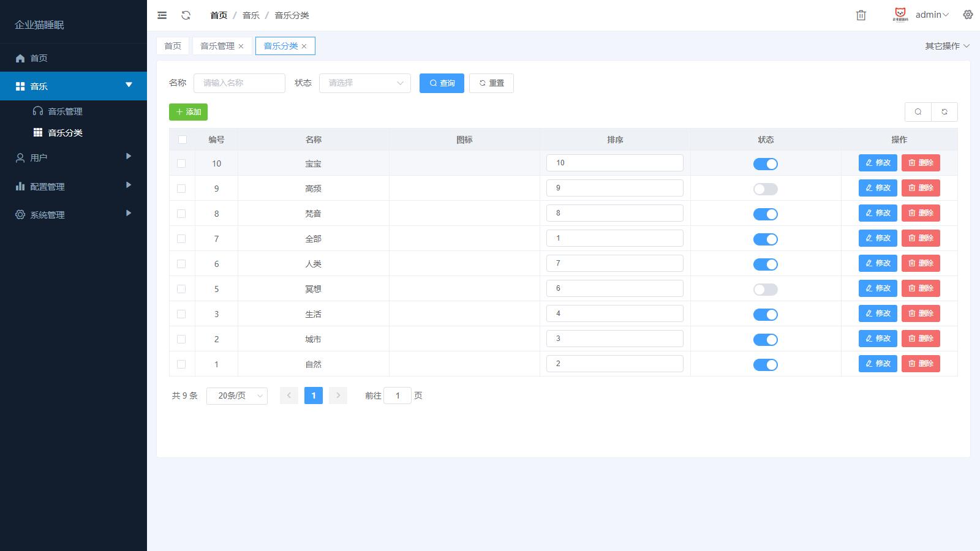The height and width of the screenshot is (551, 980).
Task: Open the 音乐管理 sidebar item
Action: click(x=65, y=111)
